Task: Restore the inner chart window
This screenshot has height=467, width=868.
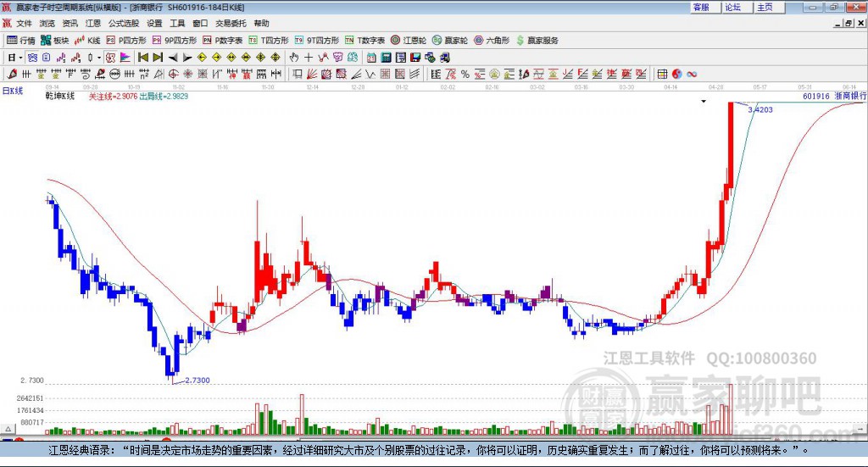Action: click(x=849, y=23)
